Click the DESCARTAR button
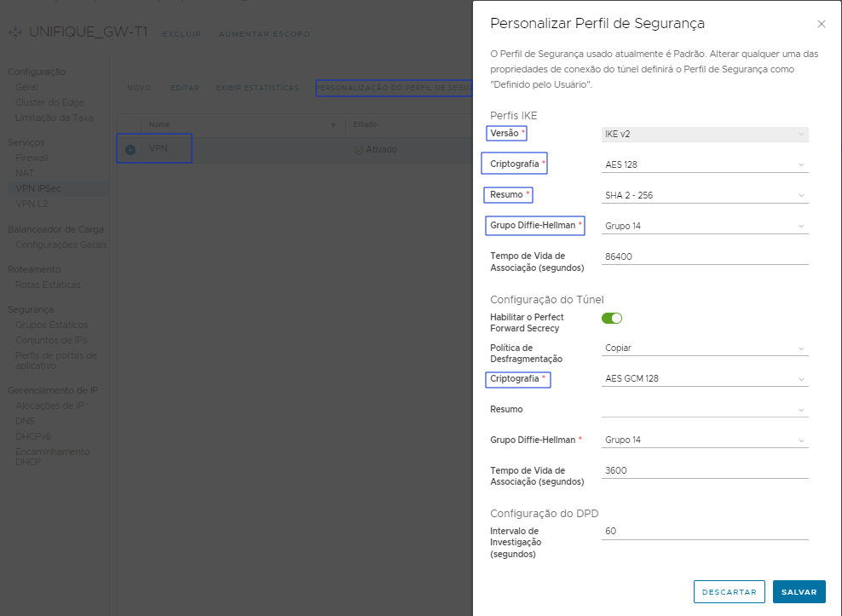This screenshot has height=616, width=842. (x=730, y=592)
